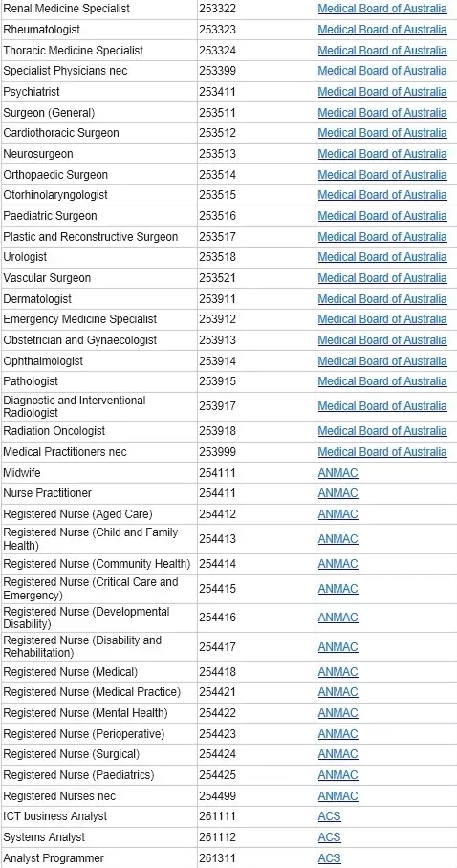Follow ANMAC link for Registered Nurse (Community Health)

pyautogui.click(x=337, y=564)
